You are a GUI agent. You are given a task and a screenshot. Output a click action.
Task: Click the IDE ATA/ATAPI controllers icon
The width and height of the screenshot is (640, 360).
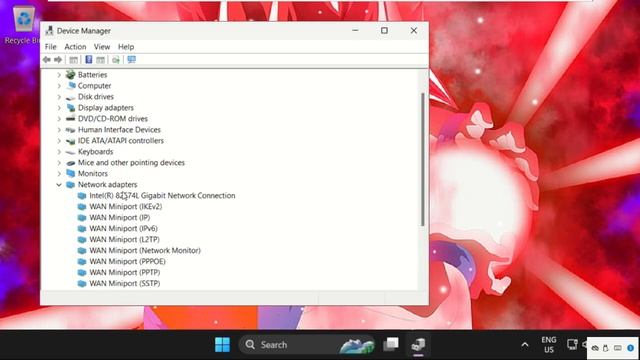click(x=71, y=141)
